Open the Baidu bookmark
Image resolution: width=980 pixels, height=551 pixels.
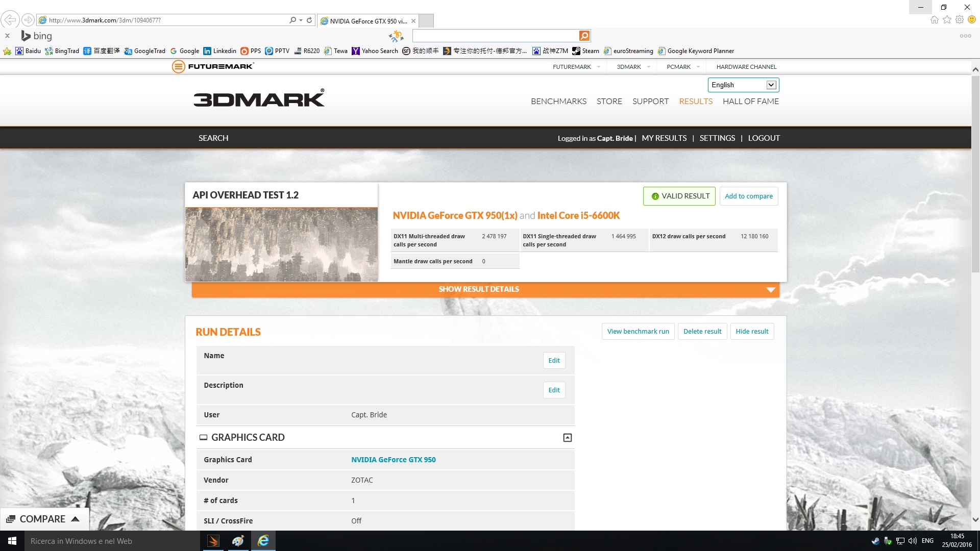coord(28,51)
